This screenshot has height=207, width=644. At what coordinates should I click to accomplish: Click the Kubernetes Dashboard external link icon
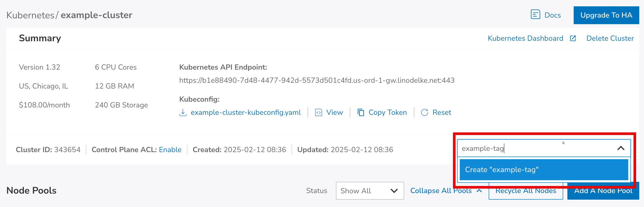pos(573,39)
